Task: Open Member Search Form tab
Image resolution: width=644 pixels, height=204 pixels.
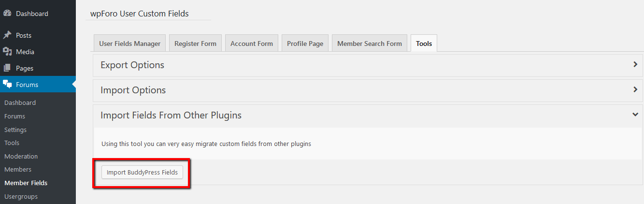Action: tap(369, 44)
